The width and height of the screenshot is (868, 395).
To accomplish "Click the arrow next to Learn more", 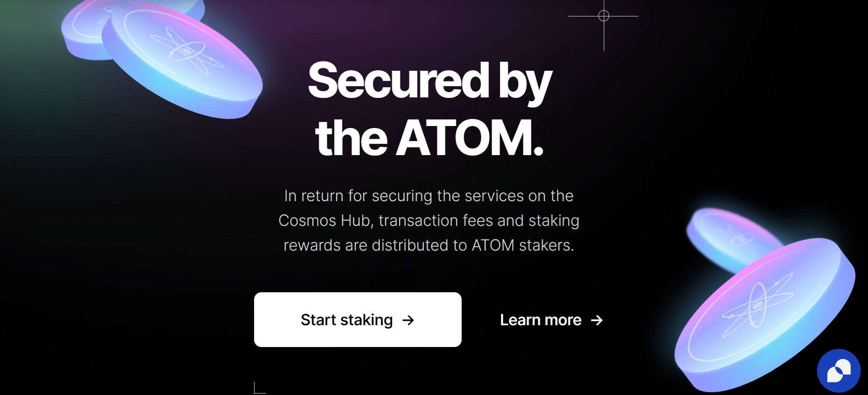I will [597, 320].
